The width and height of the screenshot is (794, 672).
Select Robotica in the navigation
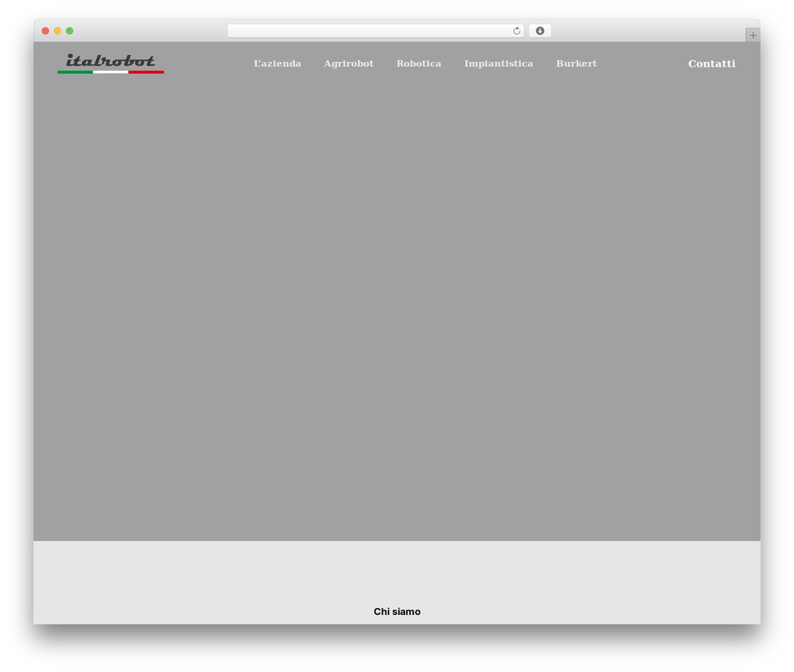coord(419,64)
